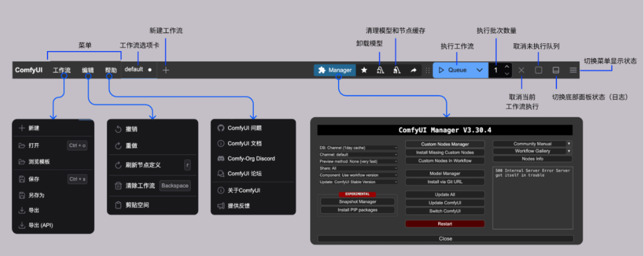Image resolution: width=644 pixels, height=256 pixels.
Task: Click the red Restart button
Action: (445, 224)
